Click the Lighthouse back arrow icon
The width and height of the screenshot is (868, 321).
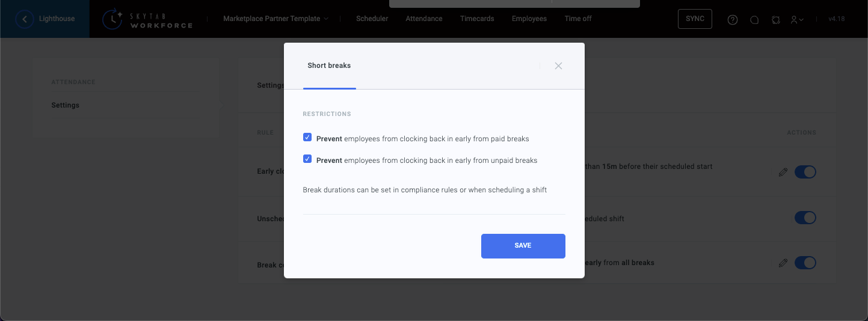click(x=25, y=19)
